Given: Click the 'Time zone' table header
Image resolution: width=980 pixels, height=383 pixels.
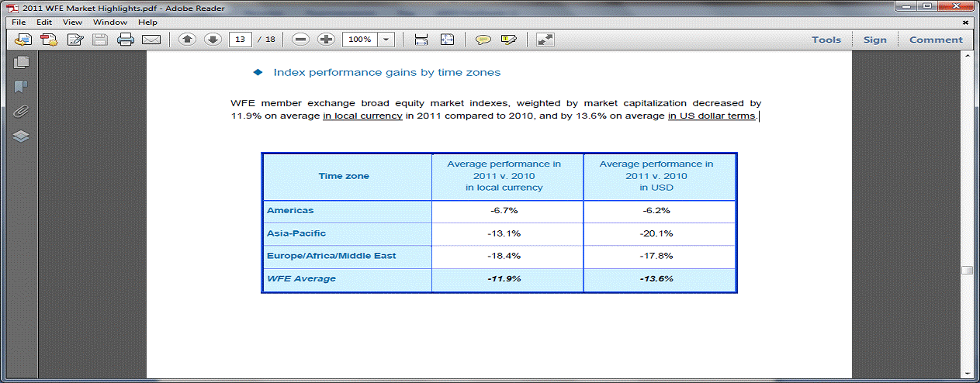Looking at the screenshot, I should click(344, 176).
